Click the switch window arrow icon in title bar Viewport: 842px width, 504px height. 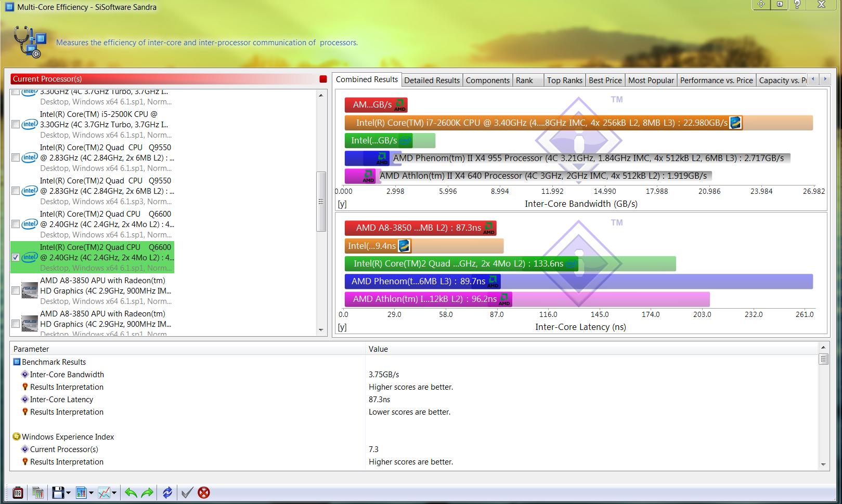coord(780,4)
